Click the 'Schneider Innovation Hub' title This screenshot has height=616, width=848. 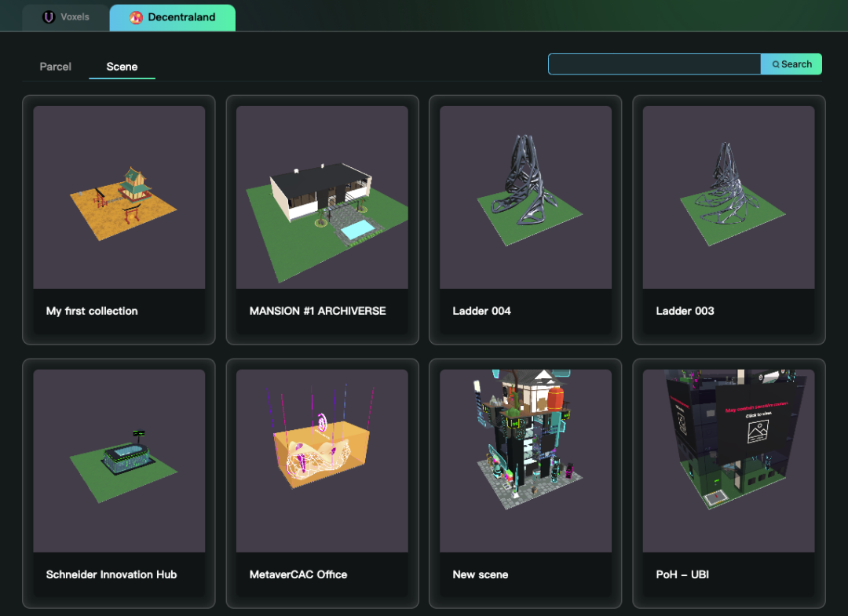tap(111, 574)
